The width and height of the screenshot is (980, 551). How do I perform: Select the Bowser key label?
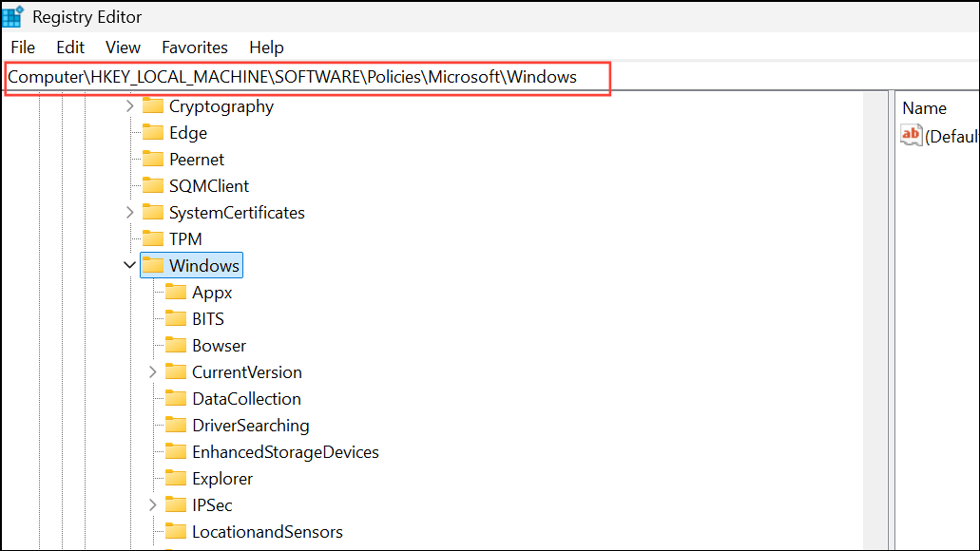219,346
